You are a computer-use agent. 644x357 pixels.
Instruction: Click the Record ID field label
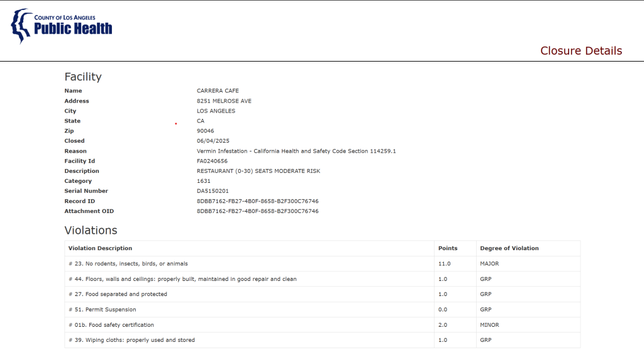point(80,201)
